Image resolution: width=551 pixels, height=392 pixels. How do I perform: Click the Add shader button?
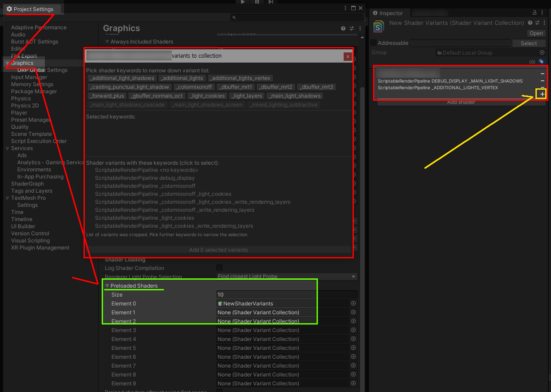tap(461, 102)
